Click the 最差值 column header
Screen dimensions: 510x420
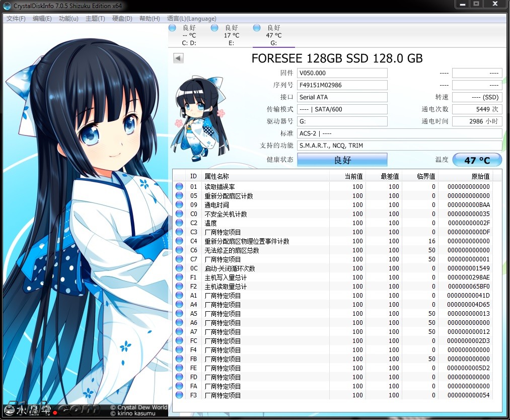pos(384,176)
